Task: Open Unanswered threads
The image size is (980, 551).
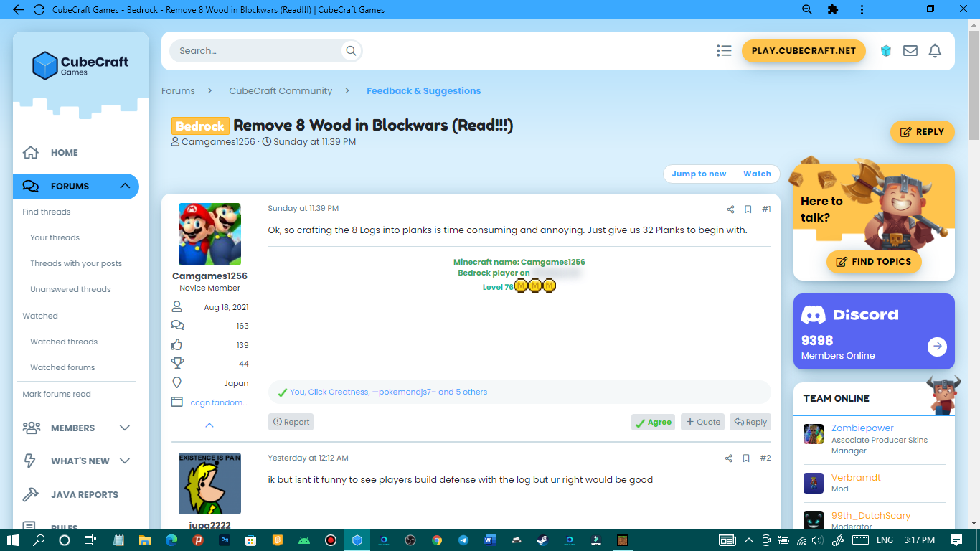Action: click(x=70, y=289)
